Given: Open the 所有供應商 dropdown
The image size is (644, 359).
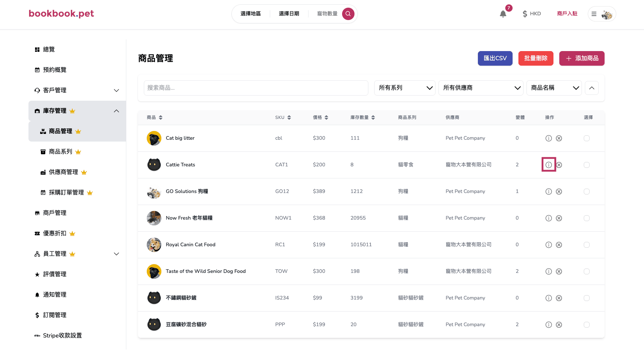Looking at the screenshot, I should tap(481, 88).
